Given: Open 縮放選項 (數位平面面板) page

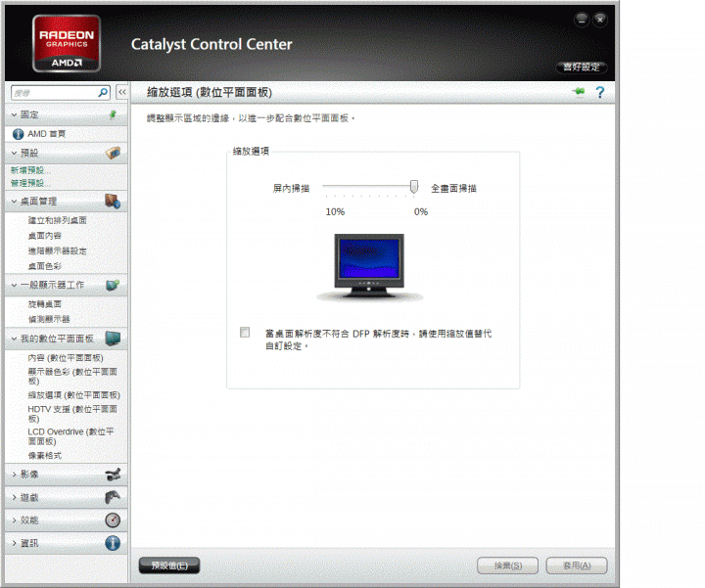Looking at the screenshot, I should coord(74,395).
